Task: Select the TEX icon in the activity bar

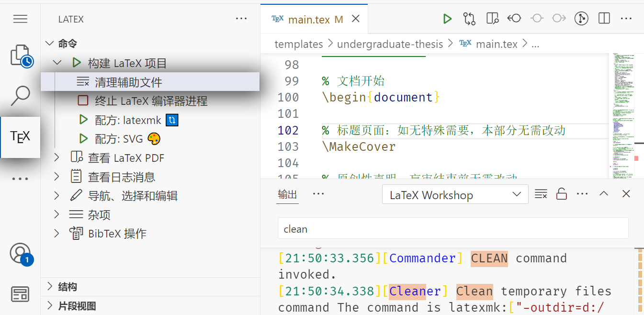Action: point(20,137)
